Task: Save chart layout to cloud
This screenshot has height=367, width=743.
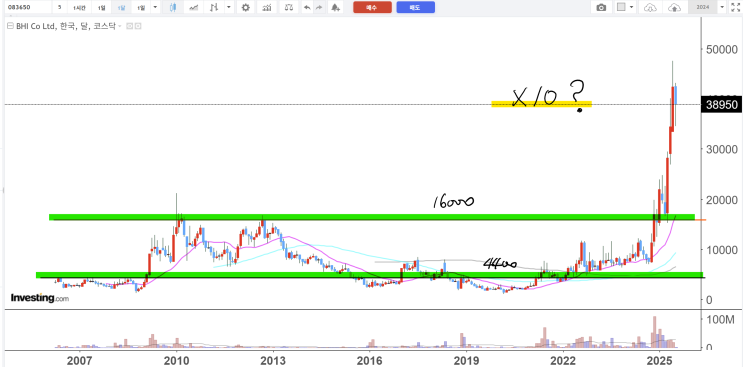Action: [673, 7]
